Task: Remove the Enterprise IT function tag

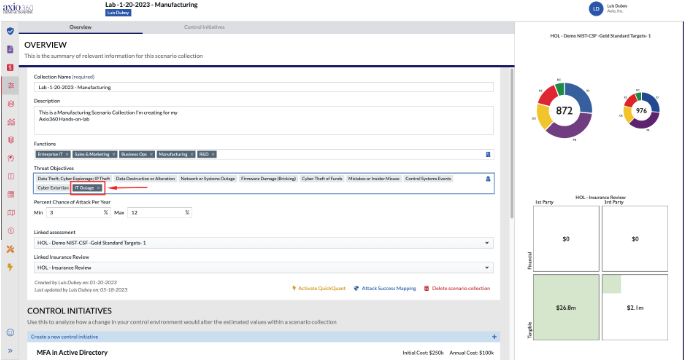Action: tap(67, 154)
